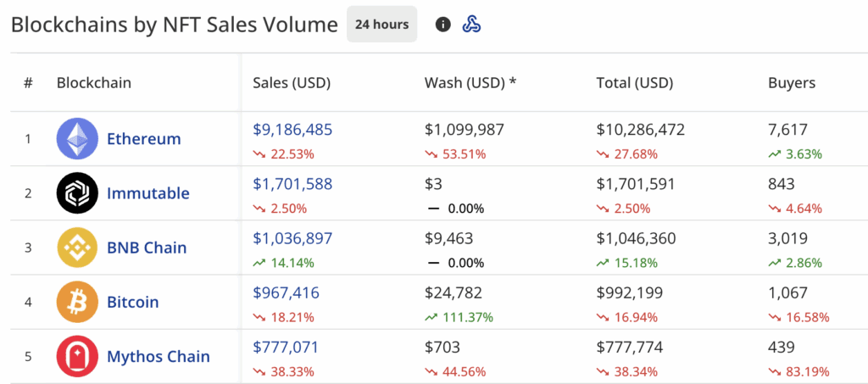This screenshot has width=868, height=384.
Task: Sort by Total (USD) column header
Action: tap(635, 83)
